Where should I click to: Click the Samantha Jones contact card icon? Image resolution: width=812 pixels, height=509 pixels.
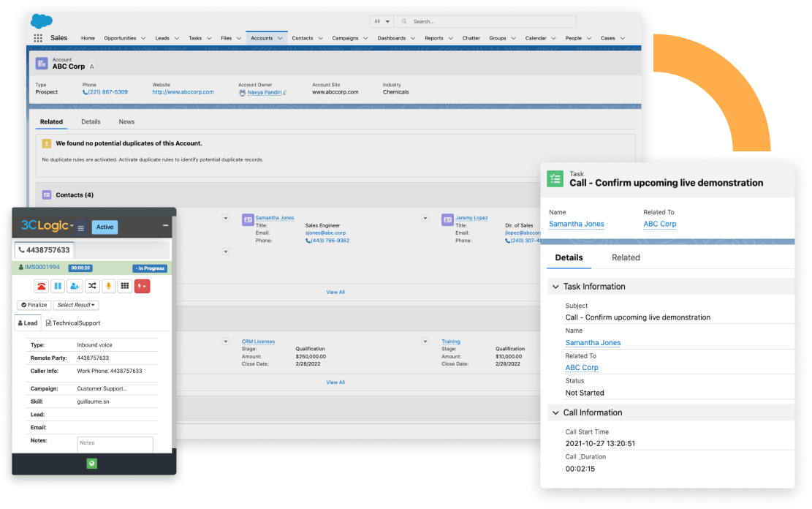pos(248,220)
